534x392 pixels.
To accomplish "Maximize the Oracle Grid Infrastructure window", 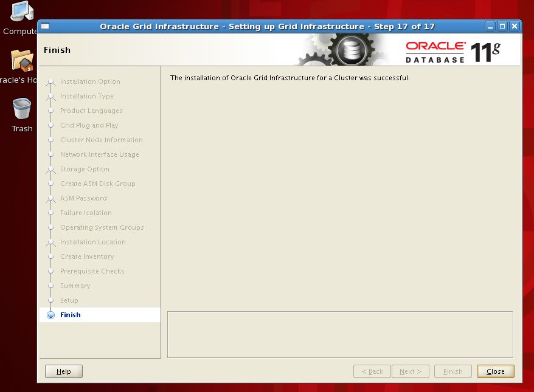I will pyautogui.click(x=502, y=26).
